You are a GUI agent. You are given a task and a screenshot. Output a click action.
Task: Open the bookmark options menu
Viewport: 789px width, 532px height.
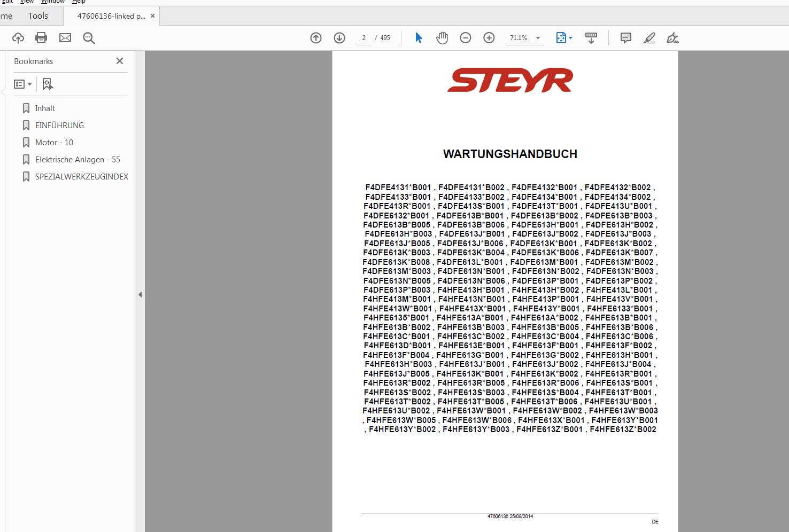(x=22, y=84)
